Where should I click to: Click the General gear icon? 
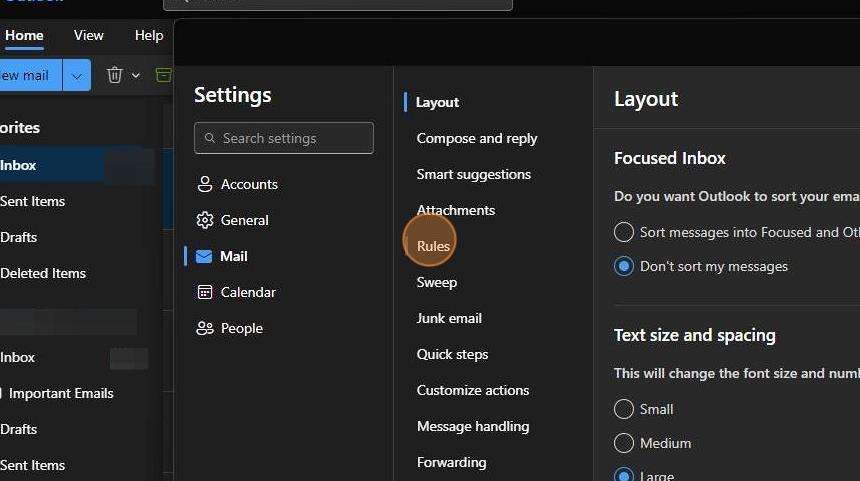tap(205, 220)
